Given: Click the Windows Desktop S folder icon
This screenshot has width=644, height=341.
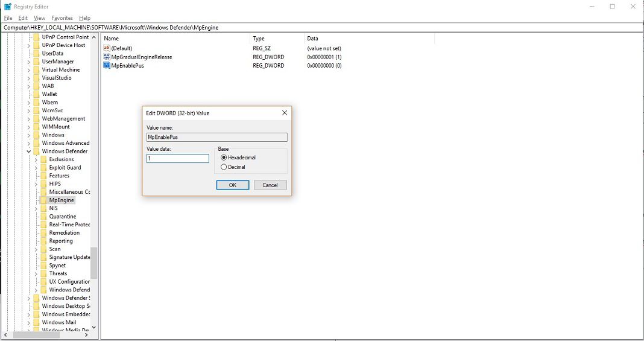Looking at the screenshot, I should [x=37, y=305].
